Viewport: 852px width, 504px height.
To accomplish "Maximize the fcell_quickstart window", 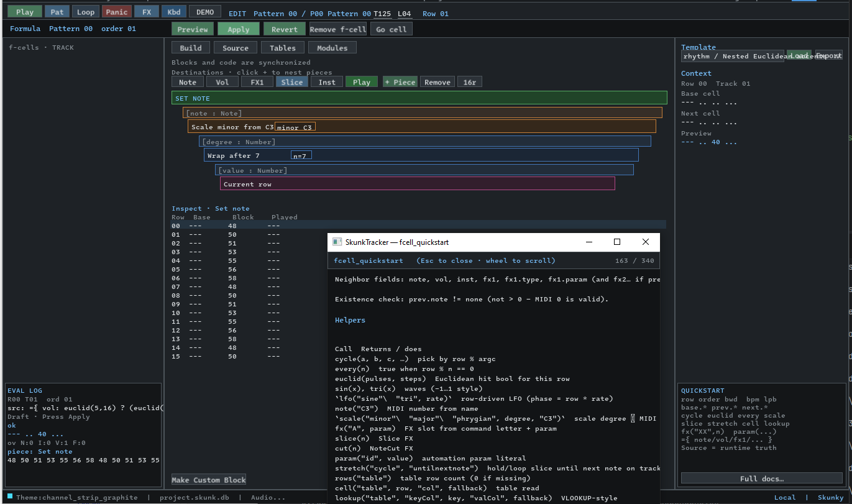I will point(617,242).
